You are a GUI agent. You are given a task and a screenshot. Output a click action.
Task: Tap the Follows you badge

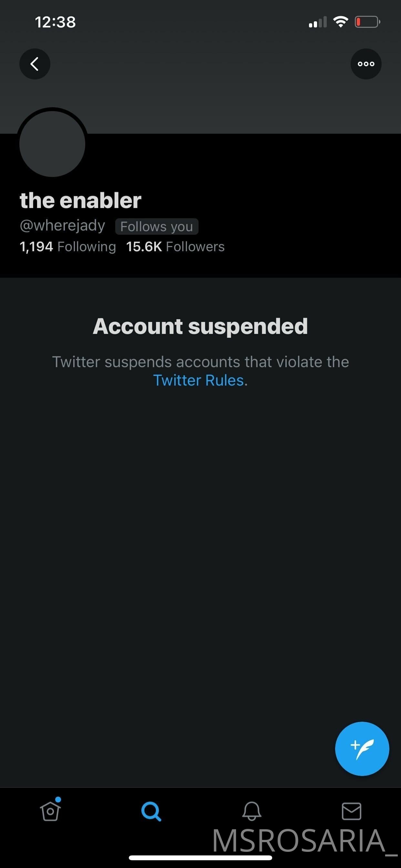pyautogui.click(x=157, y=226)
